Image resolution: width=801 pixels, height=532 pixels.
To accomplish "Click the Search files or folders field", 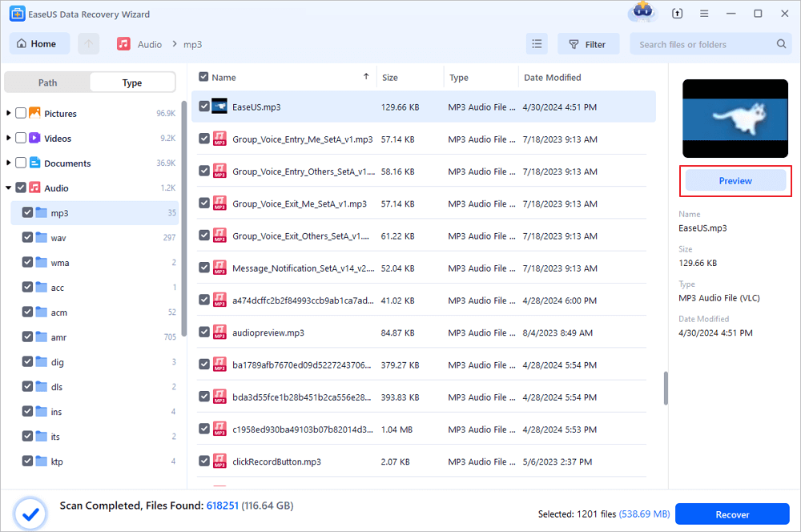I will click(x=705, y=44).
